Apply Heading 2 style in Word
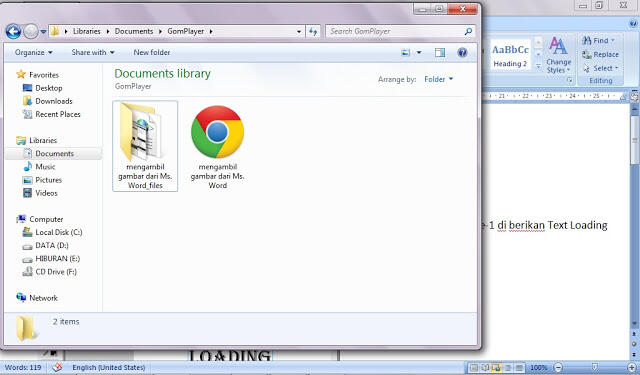The height and width of the screenshot is (375, 640). pos(510,55)
